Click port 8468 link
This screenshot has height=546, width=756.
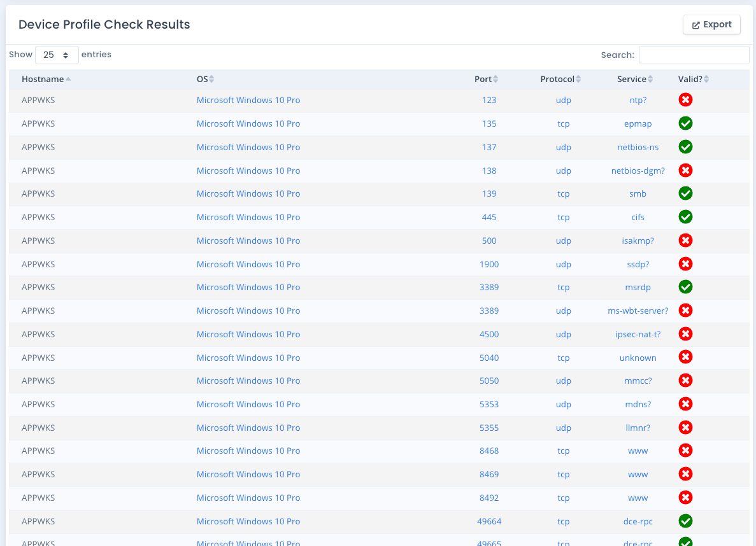(x=489, y=451)
